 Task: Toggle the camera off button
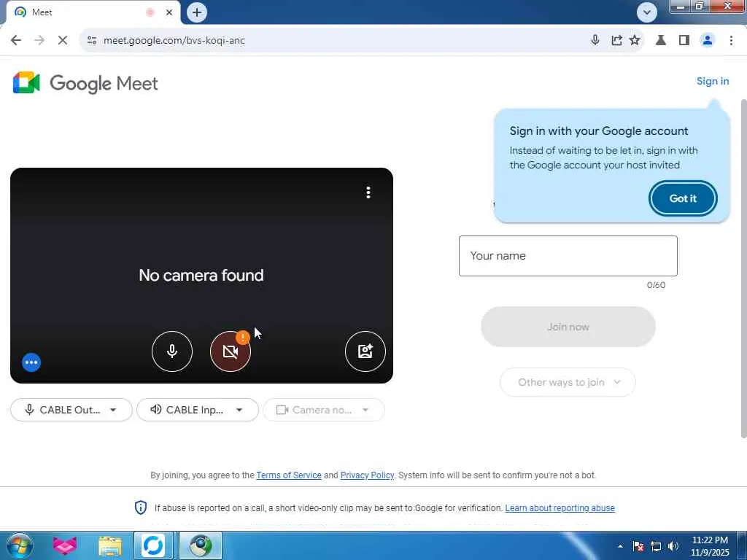230,351
